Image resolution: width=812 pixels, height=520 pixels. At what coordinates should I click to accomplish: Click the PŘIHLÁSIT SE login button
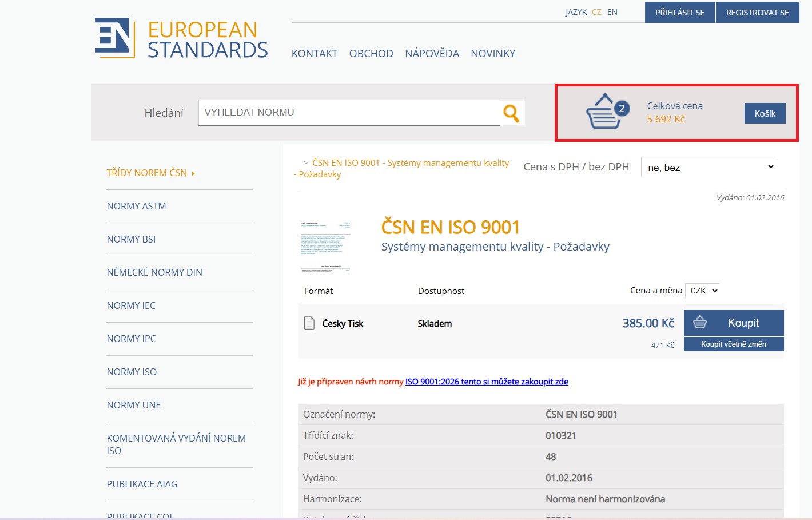coord(679,12)
